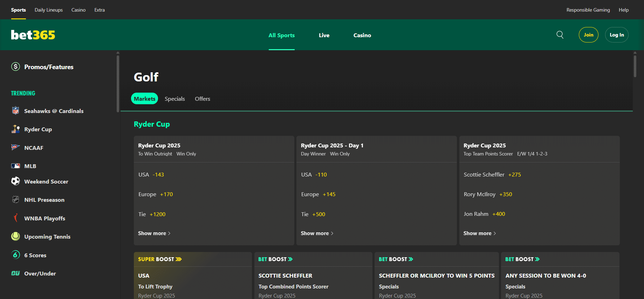Viewport: 644px width, 299px height.
Task: Open Weekend Soccer trending link
Action: tap(46, 181)
